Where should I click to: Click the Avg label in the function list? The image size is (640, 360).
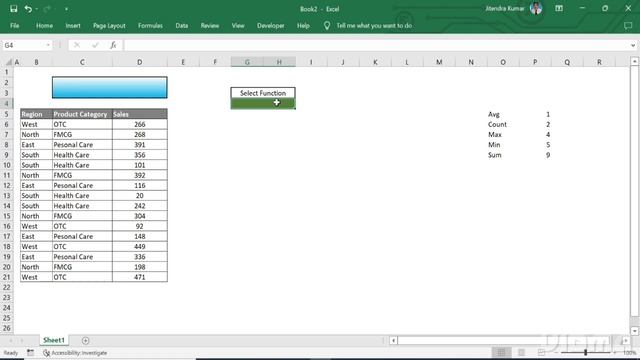point(493,114)
